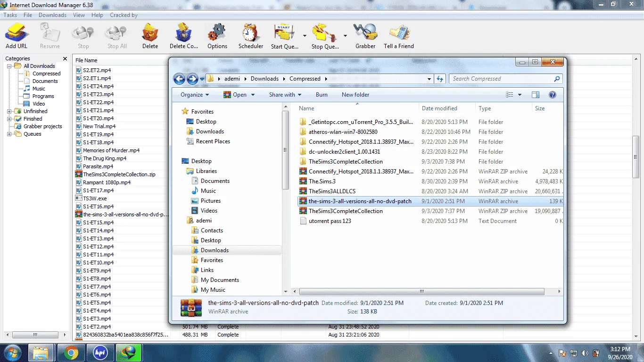This screenshot has width=644, height=362.
Task: Select Libraries in the navigation pane
Action: (206, 171)
